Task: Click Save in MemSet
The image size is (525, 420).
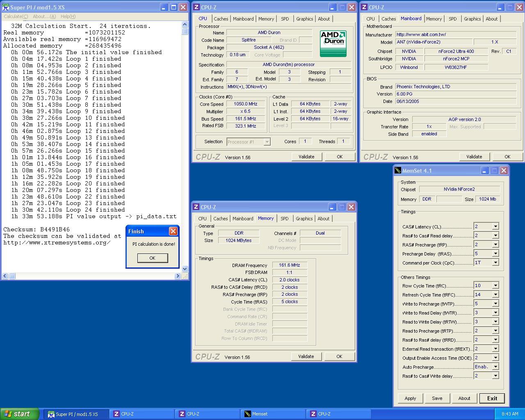Action: pyautogui.click(x=437, y=398)
